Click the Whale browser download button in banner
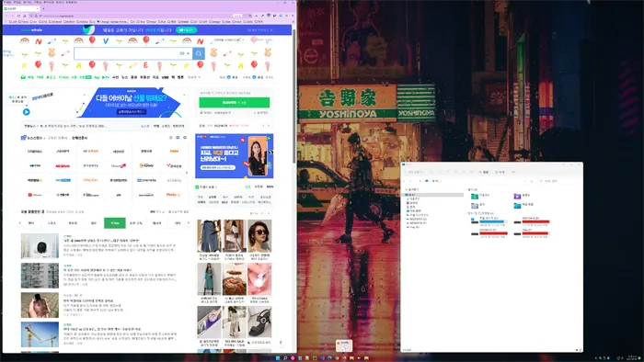Viewport: 644px width, 362px height. coord(186,30)
